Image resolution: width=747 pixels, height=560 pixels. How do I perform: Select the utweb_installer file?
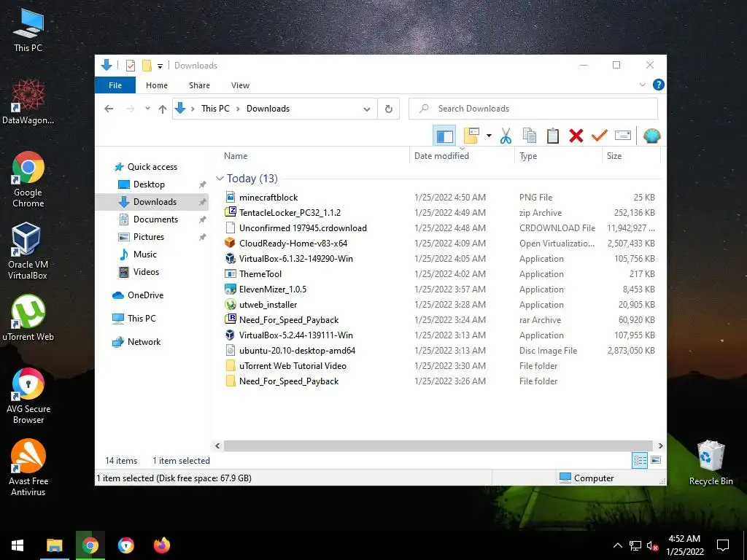point(268,305)
